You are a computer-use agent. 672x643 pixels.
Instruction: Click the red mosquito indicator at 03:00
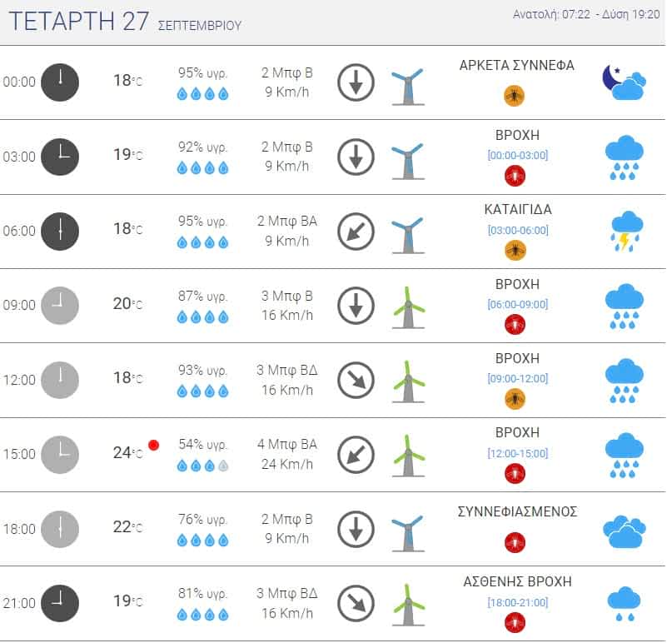click(x=515, y=176)
